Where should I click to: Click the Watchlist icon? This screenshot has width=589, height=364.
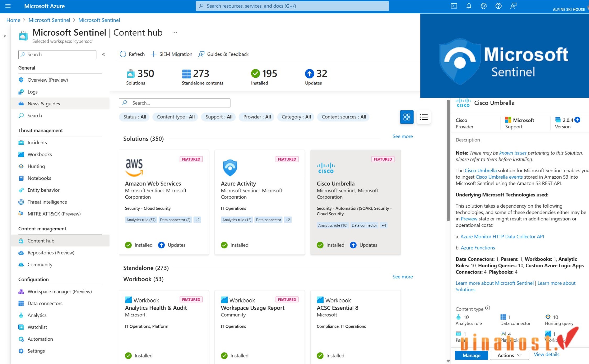point(21,327)
